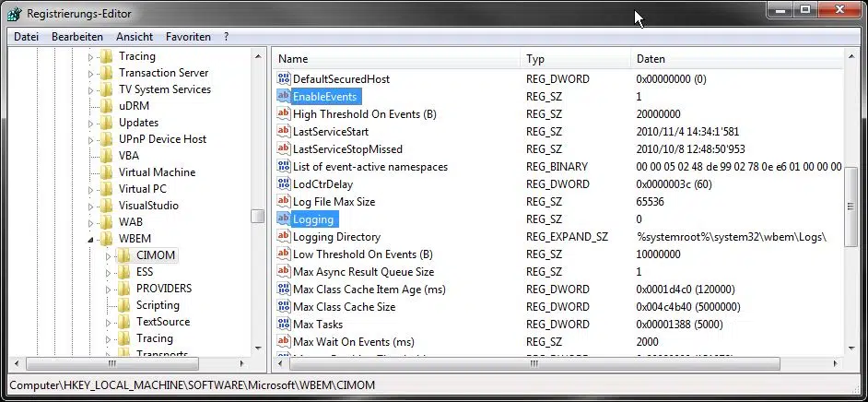Screen dimensions: 868x402
Task: Expand the ESS subkey arrow
Action: 108,272
